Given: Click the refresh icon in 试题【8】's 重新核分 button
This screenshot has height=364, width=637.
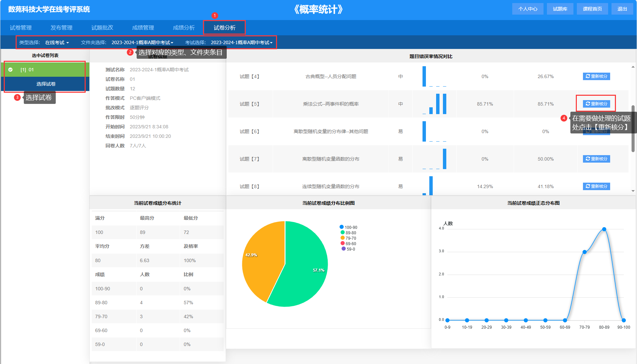Looking at the screenshot, I should coord(588,186).
